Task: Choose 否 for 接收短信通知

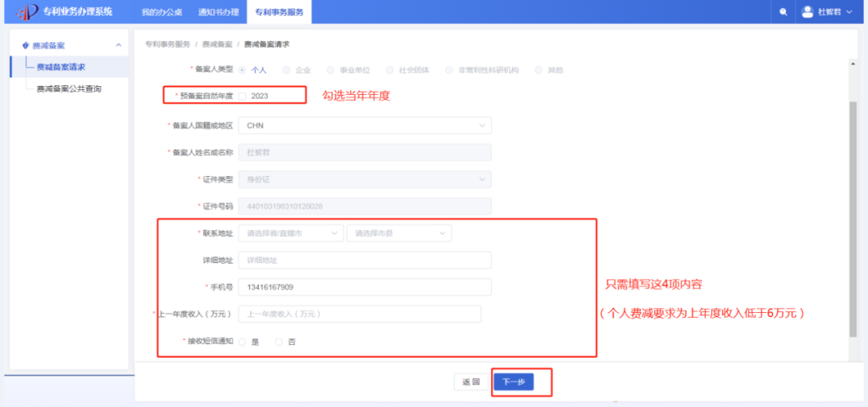Action: 278,342
